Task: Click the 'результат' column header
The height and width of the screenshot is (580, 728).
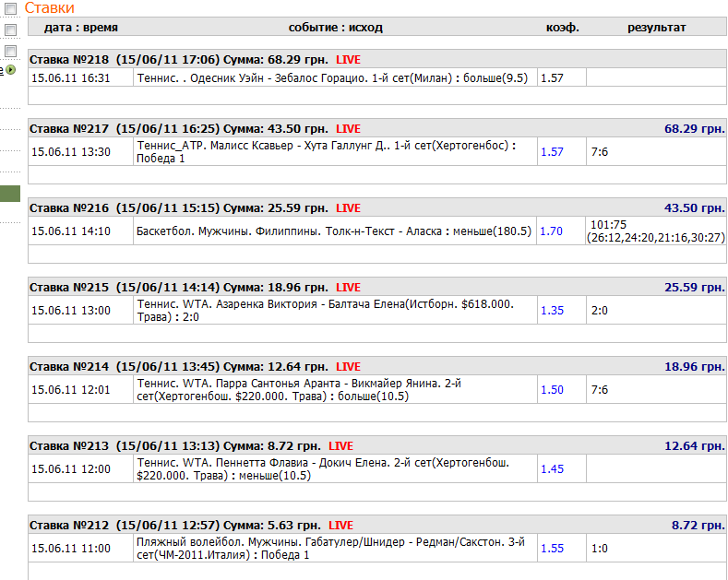Action: [657, 28]
